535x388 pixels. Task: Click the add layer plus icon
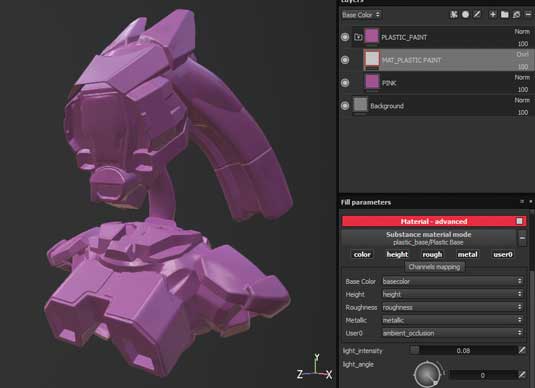tap(493, 14)
